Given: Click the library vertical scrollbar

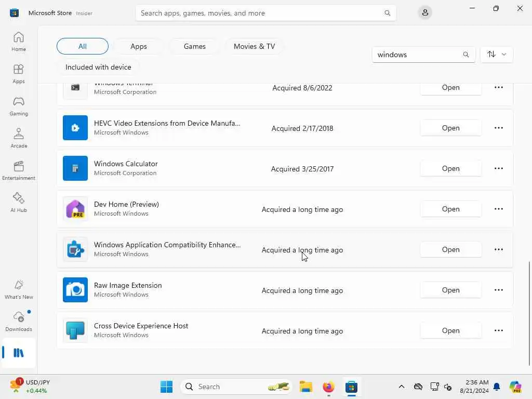Looking at the screenshot, I should (529, 313).
